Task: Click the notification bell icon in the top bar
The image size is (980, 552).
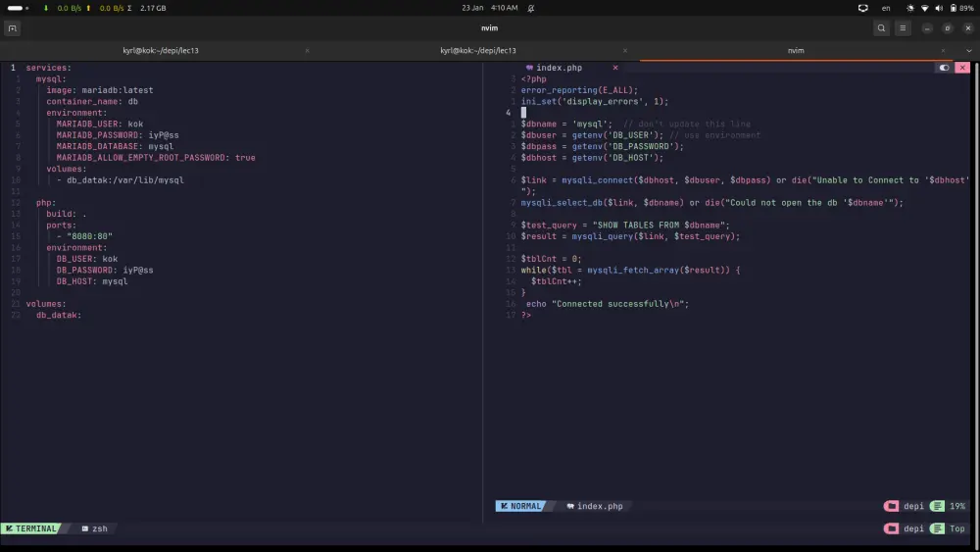Action: pyautogui.click(x=531, y=8)
